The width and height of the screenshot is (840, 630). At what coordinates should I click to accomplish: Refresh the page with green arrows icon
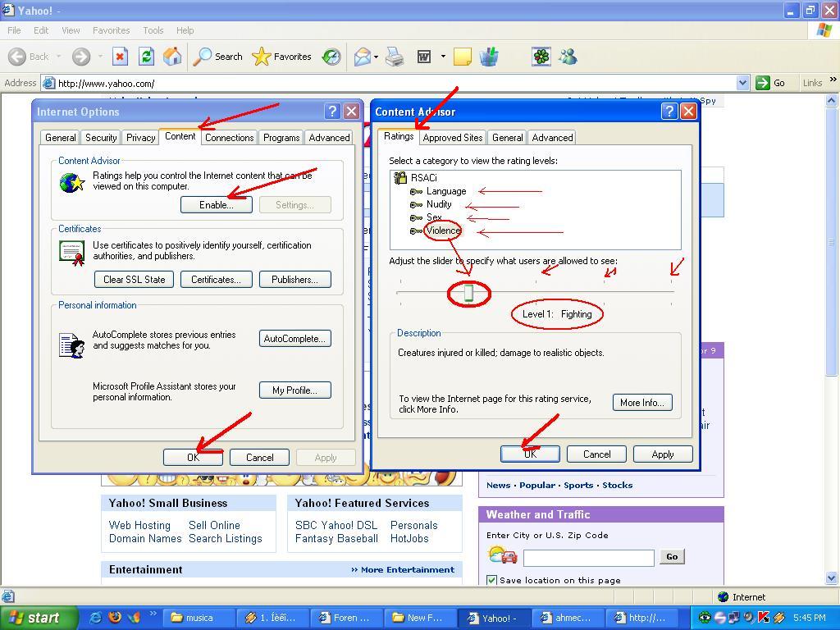click(x=146, y=57)
